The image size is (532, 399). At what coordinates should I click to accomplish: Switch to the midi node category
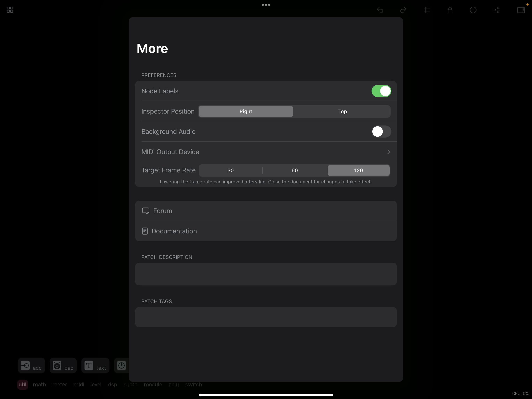pyautogui.click(x=79, y=384)
